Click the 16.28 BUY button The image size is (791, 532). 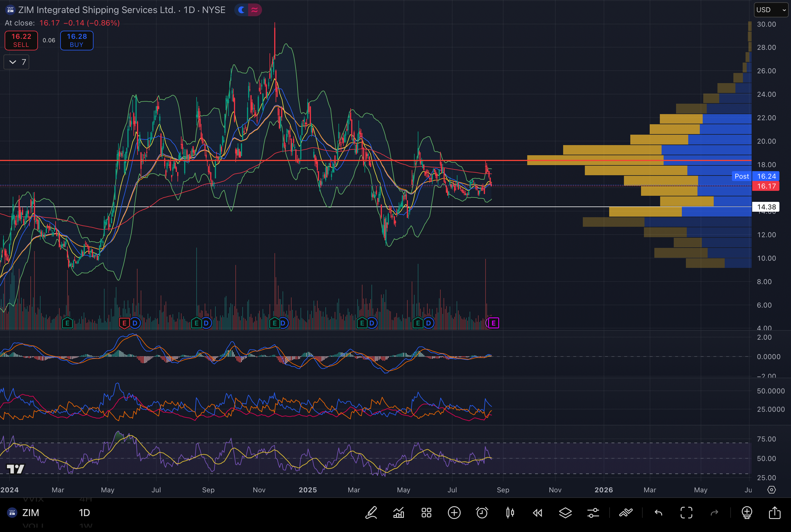coord(77,40)
